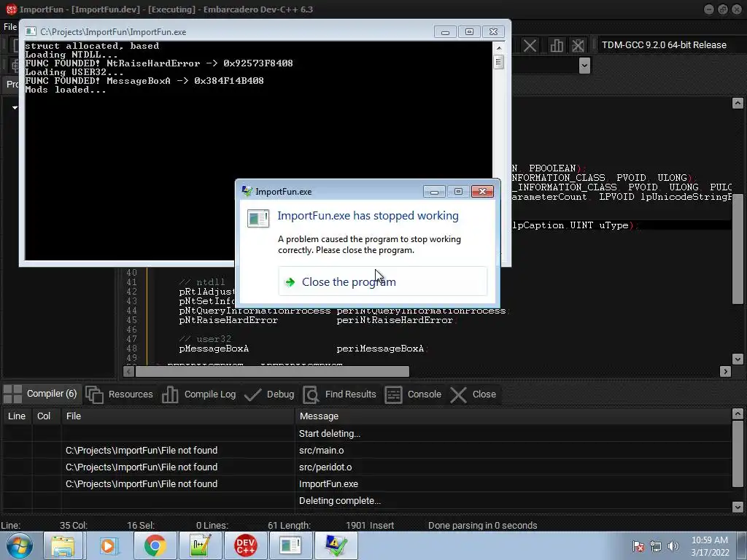Sort by the Message column header
Screen dimensions: 747x560
[x=513, y=416]
